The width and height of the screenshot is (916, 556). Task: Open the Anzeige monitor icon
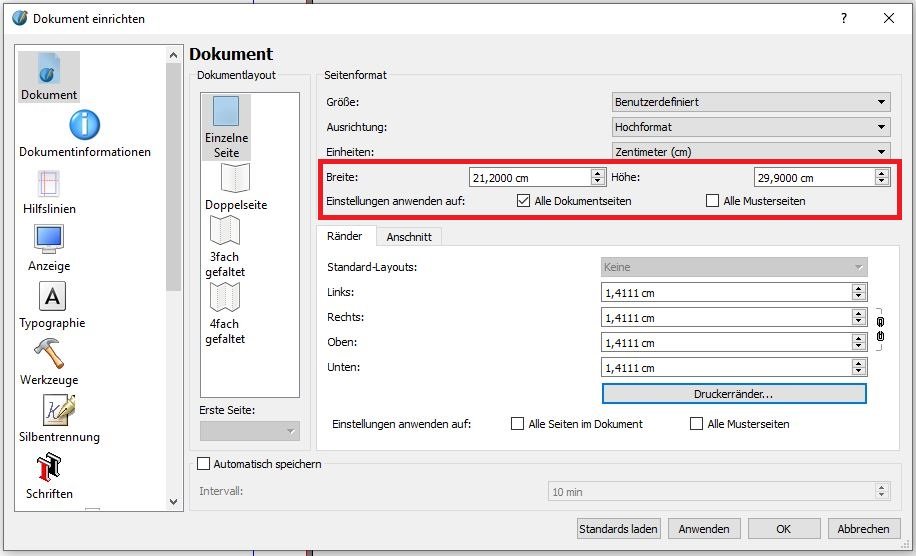click(x=49, y=240)
